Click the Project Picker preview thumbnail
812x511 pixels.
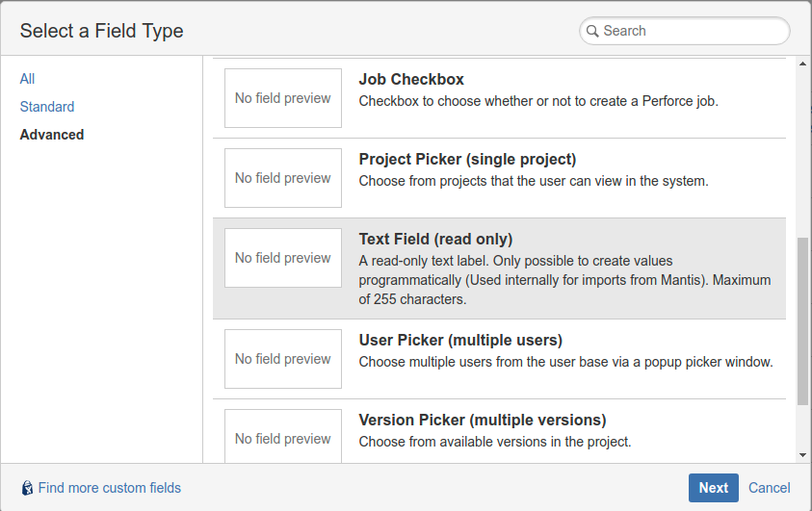(x=283, y=178)
